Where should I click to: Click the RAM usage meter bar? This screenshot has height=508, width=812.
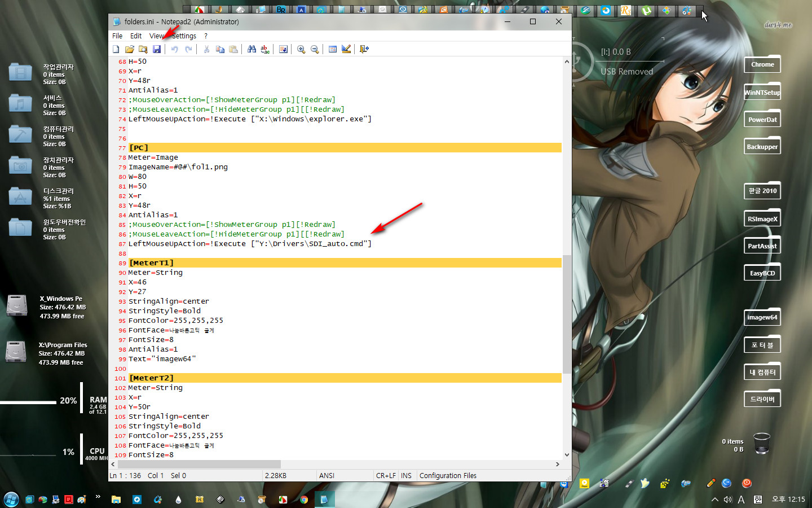point(28,402)
